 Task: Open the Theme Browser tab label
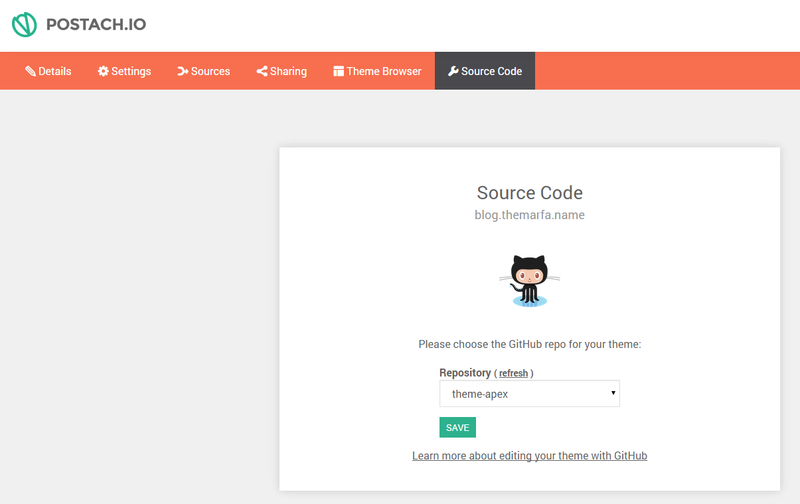tap(384, 71)
